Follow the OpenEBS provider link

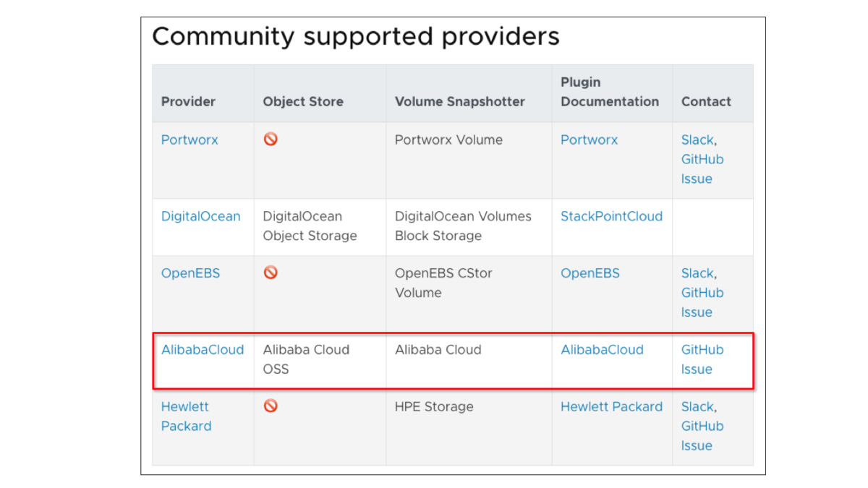(190, 273)
